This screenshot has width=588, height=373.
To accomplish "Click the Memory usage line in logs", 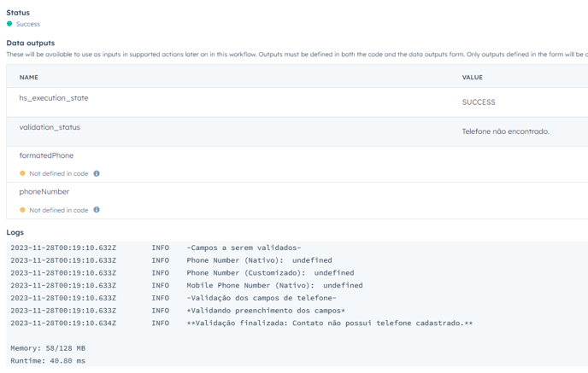I will click(x=48, y=348).
